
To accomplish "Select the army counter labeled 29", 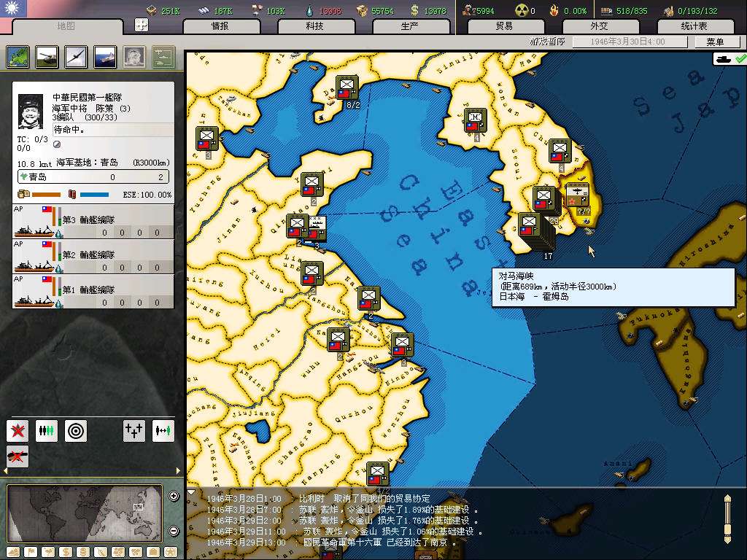I will (544, 199).
